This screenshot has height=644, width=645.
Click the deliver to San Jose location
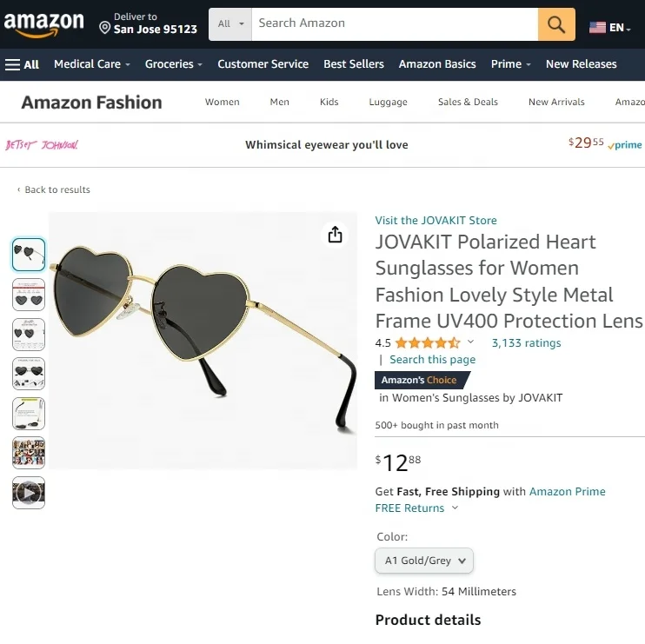(x=148, y=23)
